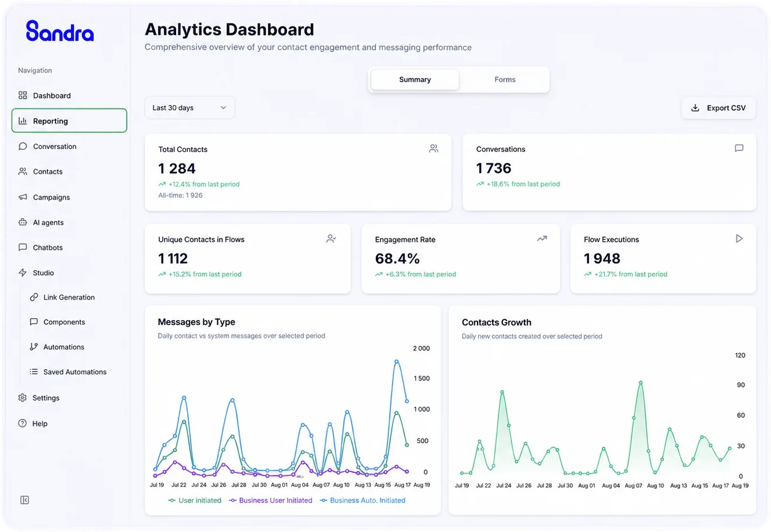Click the Engagement Rate value 68.4%
Image resolution: width=771 pixels, height=532 pixels.
397,258
